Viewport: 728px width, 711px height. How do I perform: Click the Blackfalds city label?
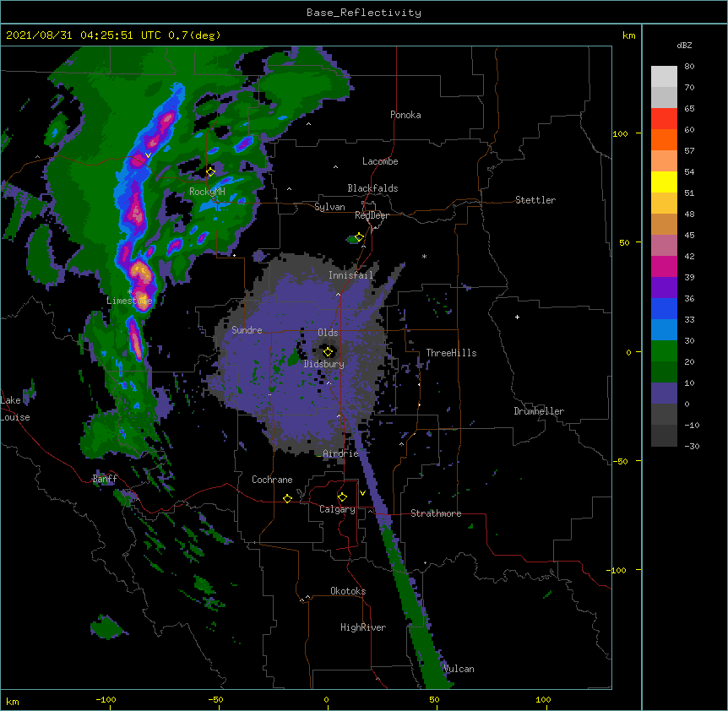click(x=372, y=188)
